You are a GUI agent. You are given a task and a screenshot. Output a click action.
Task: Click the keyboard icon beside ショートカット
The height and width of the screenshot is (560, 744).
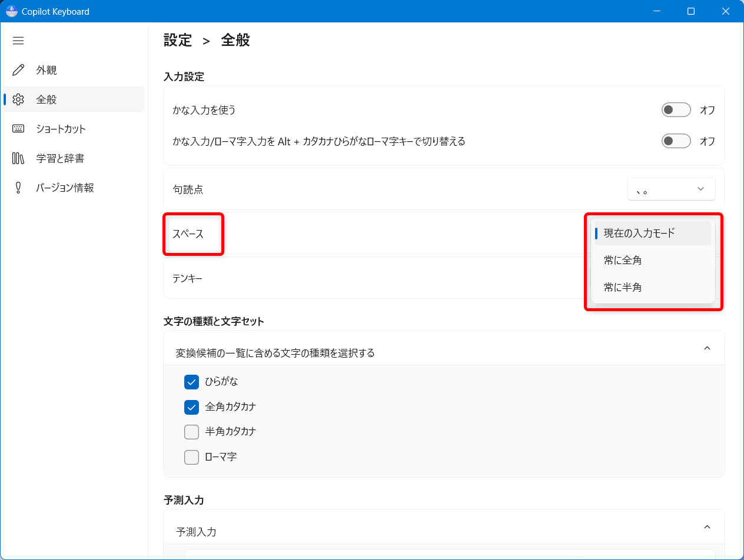[18, 129]
